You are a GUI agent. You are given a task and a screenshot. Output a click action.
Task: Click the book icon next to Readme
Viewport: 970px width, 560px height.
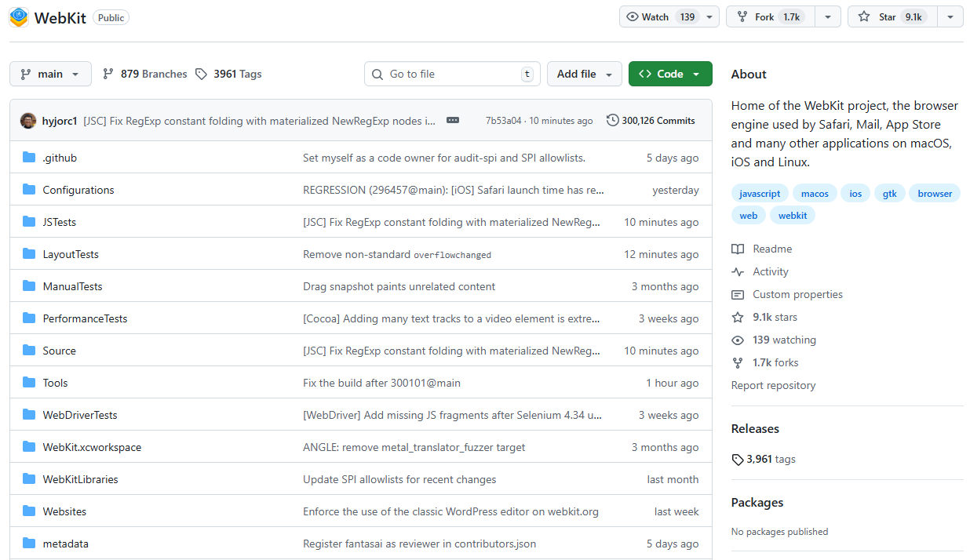coord(738,249)
